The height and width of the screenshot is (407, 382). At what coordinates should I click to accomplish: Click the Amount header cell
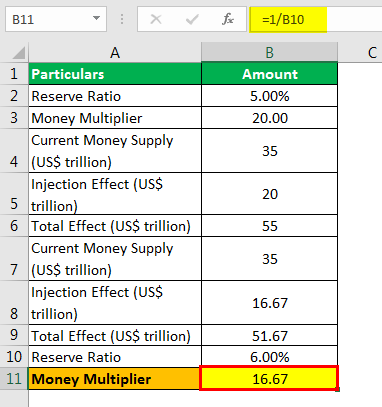click(x=269, y=74)
